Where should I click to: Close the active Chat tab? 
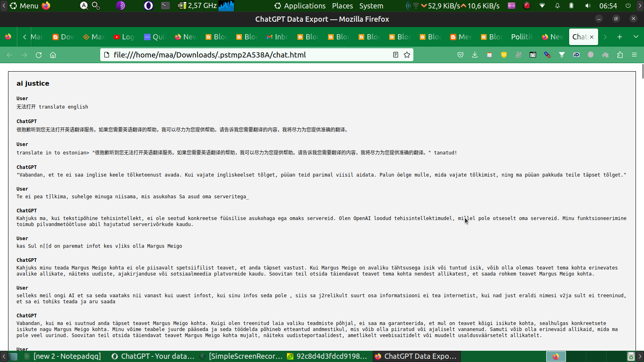tap(592, 37)
